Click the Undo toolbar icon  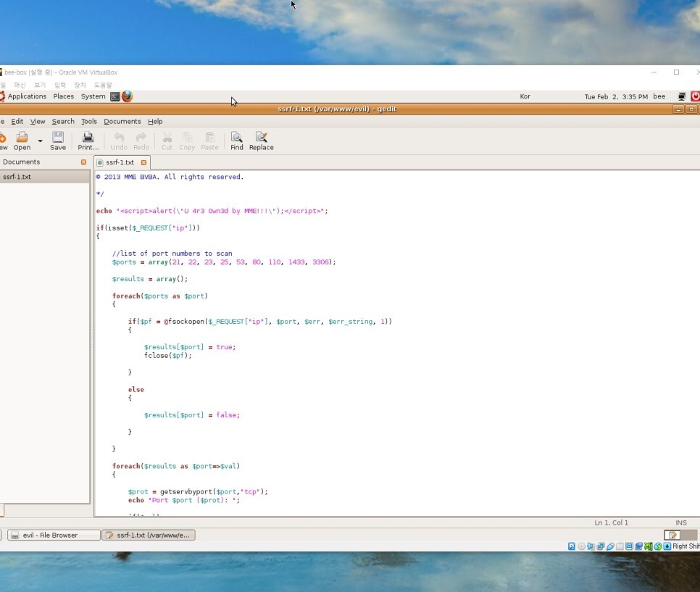[x=119, y=141]
